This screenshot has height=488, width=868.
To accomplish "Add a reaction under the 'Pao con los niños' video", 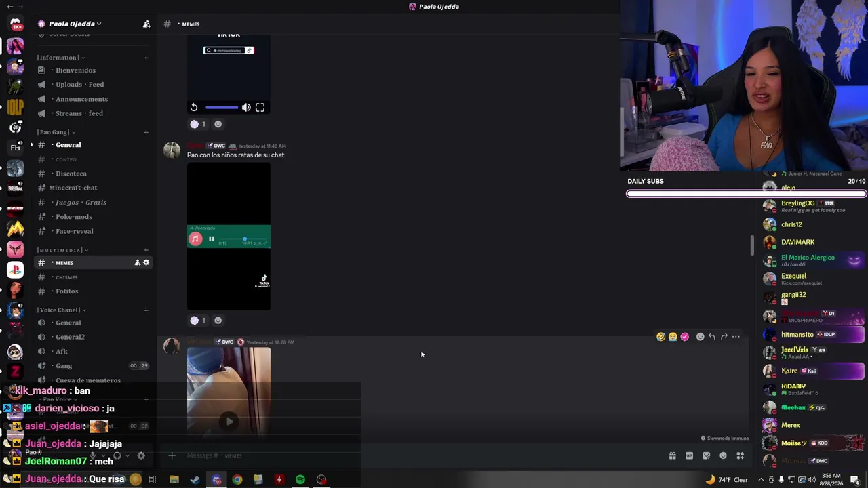I will pos(218,320).
